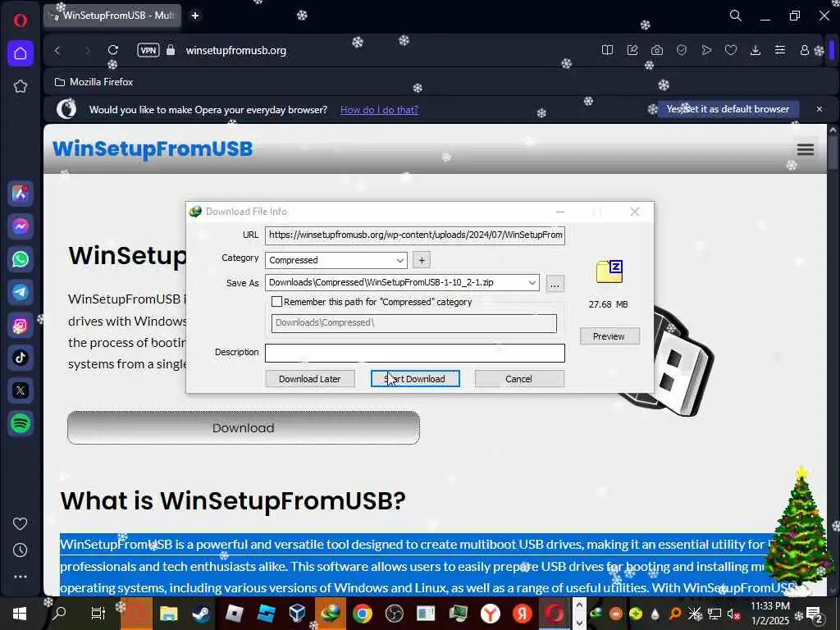Open Telegram in the Opera sidebar
840x630 pixels.
(21, 292)
